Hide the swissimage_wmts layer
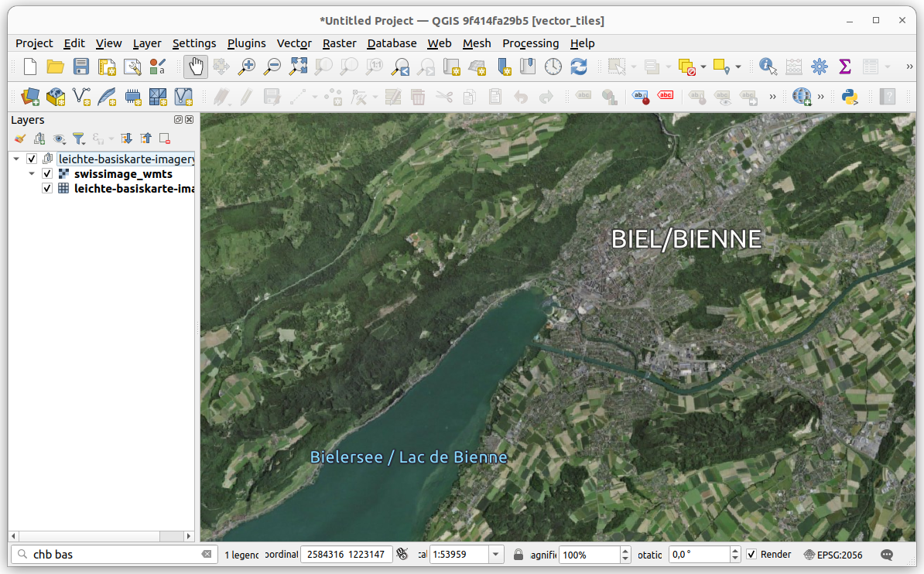 point(47,174)
